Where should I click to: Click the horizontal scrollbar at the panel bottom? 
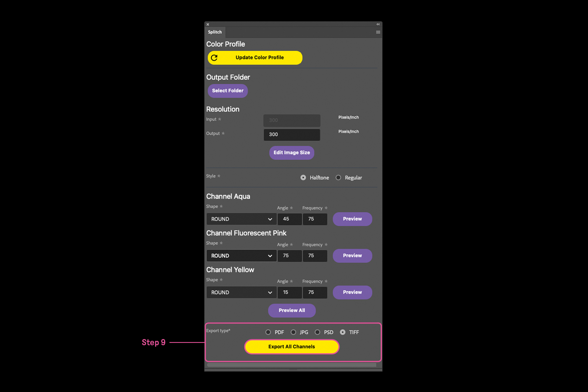pyautogui.click(x=292, y=365)
